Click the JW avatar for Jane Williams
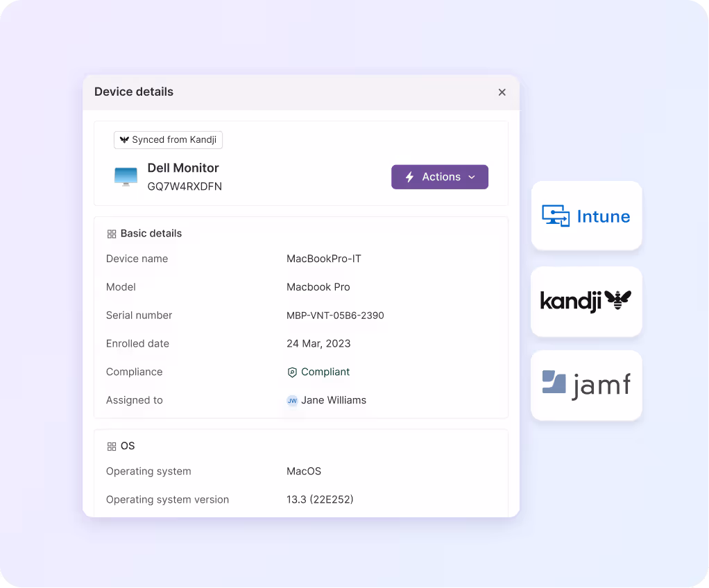The width and height of the screenshot is (709, 588). pyautogui.click(x=293, y=401)
